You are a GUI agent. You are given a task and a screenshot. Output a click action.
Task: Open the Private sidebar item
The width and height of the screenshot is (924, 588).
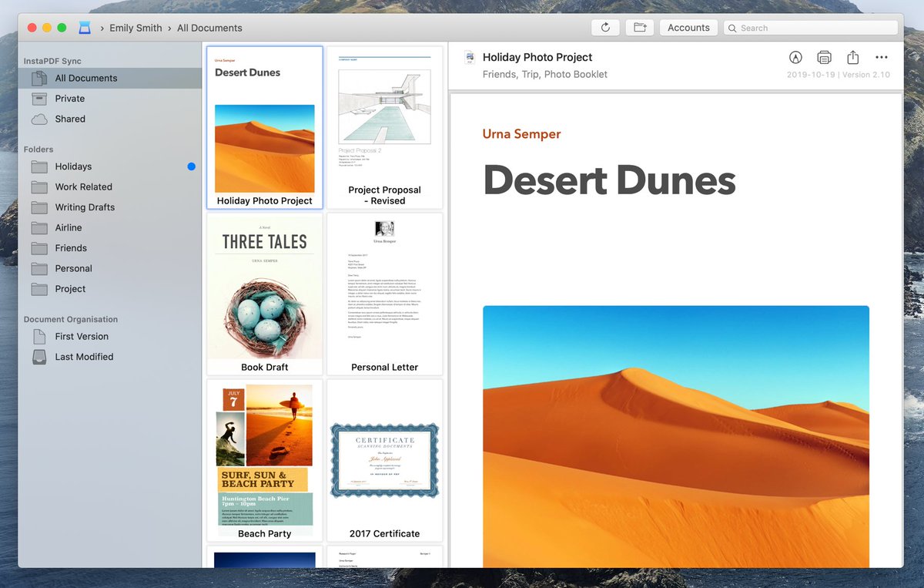110,99
